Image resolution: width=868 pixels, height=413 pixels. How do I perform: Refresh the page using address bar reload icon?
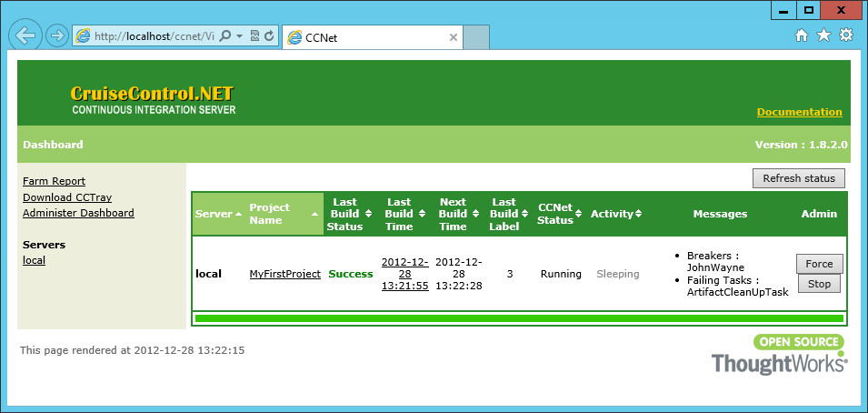[270, 36]
